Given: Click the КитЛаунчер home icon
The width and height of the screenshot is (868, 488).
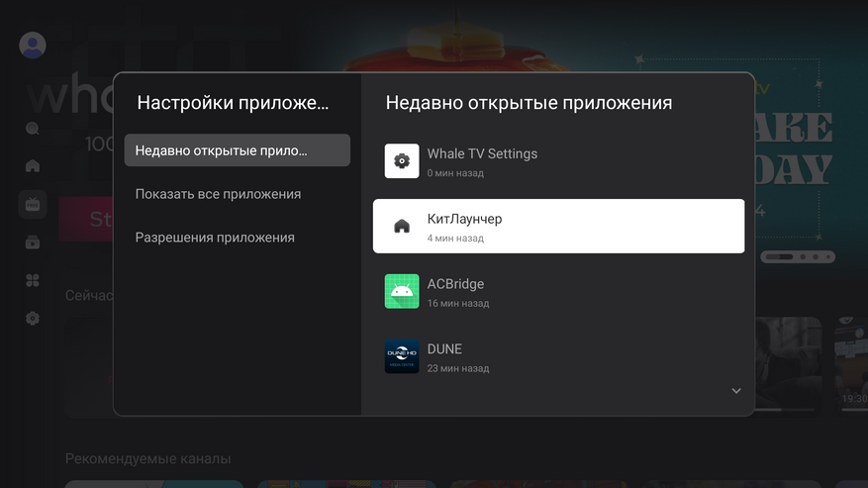Looking at the screenshot, I should tap(402, 226).
